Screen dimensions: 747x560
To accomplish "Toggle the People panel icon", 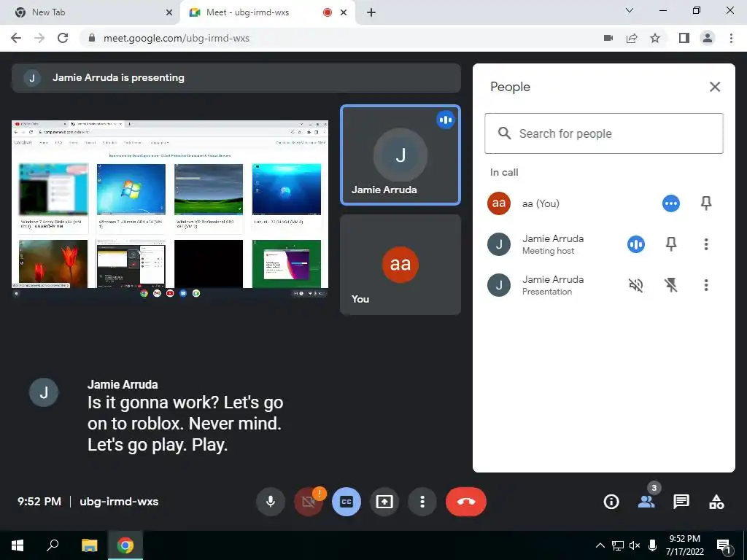I will [646, 502].
